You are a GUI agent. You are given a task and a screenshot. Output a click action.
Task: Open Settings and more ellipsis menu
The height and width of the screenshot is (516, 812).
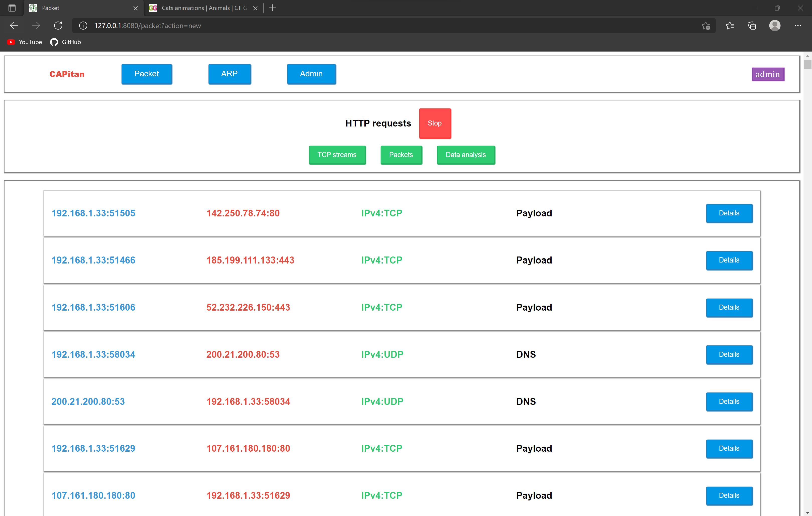pyautogui.click(x=797, y=26)
